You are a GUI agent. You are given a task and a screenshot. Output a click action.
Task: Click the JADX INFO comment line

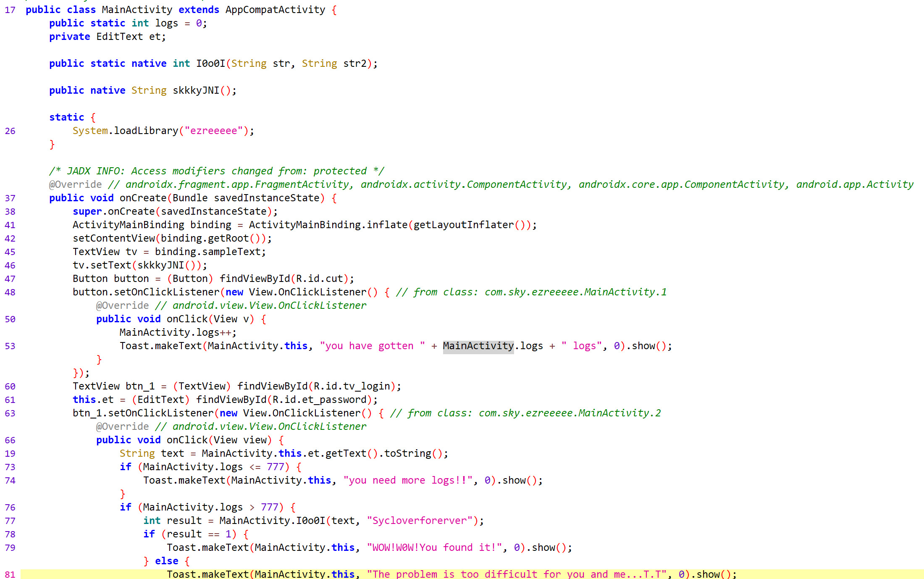click(x=216, y=171)
